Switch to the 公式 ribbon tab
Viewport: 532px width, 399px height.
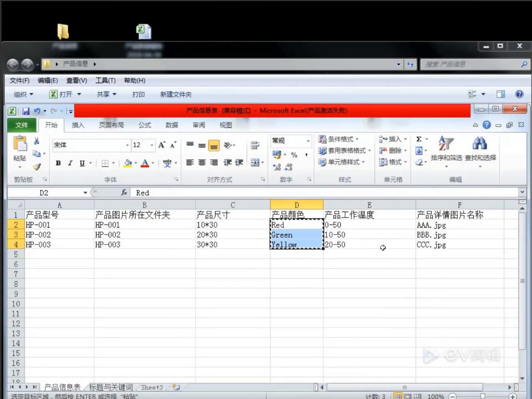click(145, 125)
